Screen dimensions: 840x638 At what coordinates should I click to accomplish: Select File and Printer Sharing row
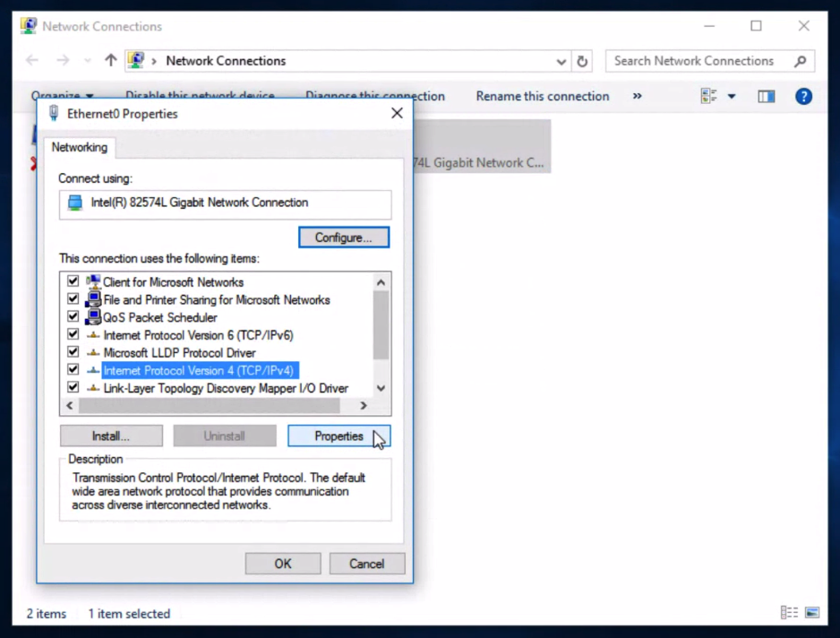point(217,299)
